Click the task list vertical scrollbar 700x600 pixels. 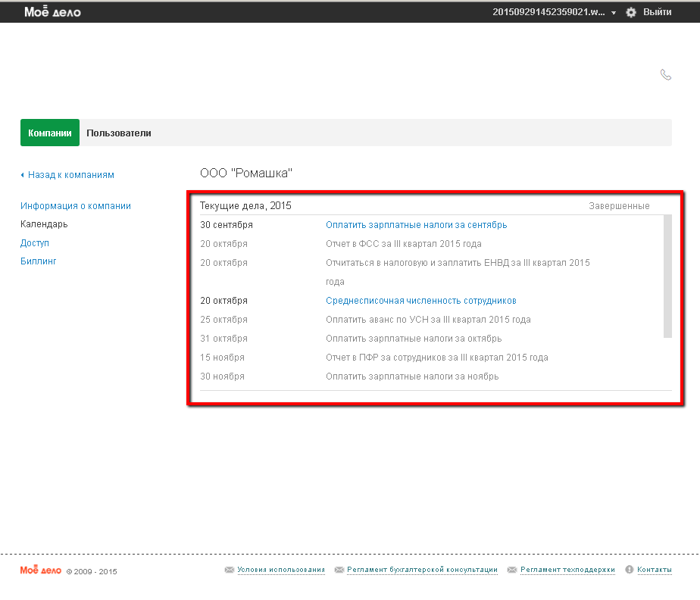(667, 276)
